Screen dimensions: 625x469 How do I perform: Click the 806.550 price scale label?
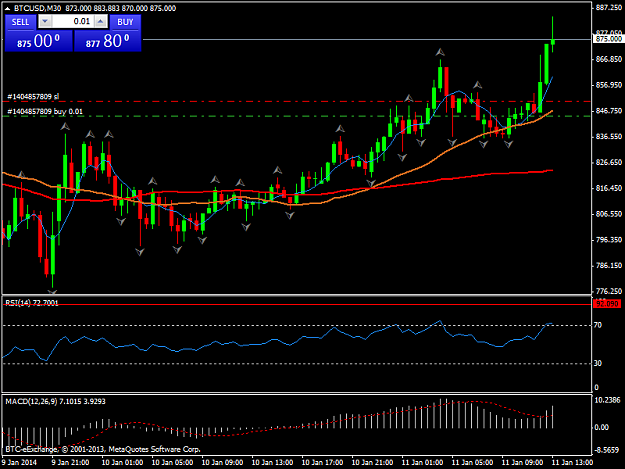point(609,214)
